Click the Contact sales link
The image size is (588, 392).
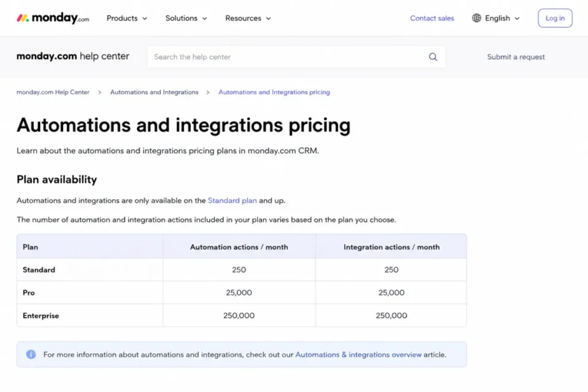(x=432, y=18)
